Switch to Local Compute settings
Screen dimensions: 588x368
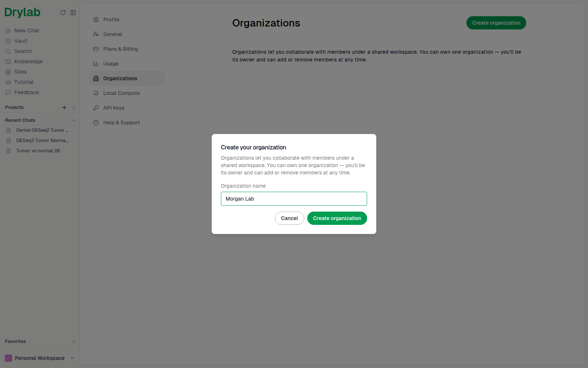point(126,93)
